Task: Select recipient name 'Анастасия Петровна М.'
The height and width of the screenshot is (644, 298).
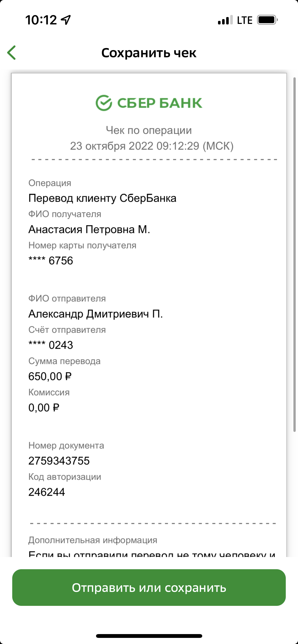Action: (89, 229)
